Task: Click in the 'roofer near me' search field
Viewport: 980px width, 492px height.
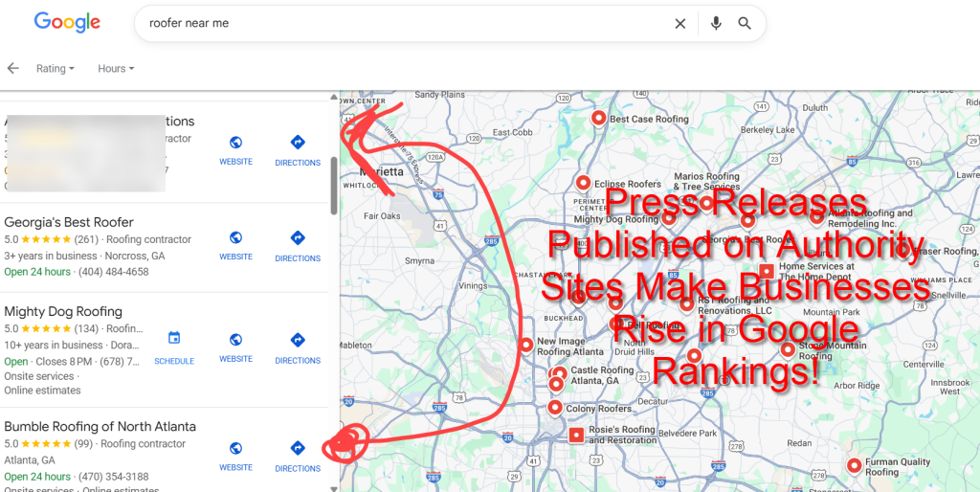Action: 402,24
